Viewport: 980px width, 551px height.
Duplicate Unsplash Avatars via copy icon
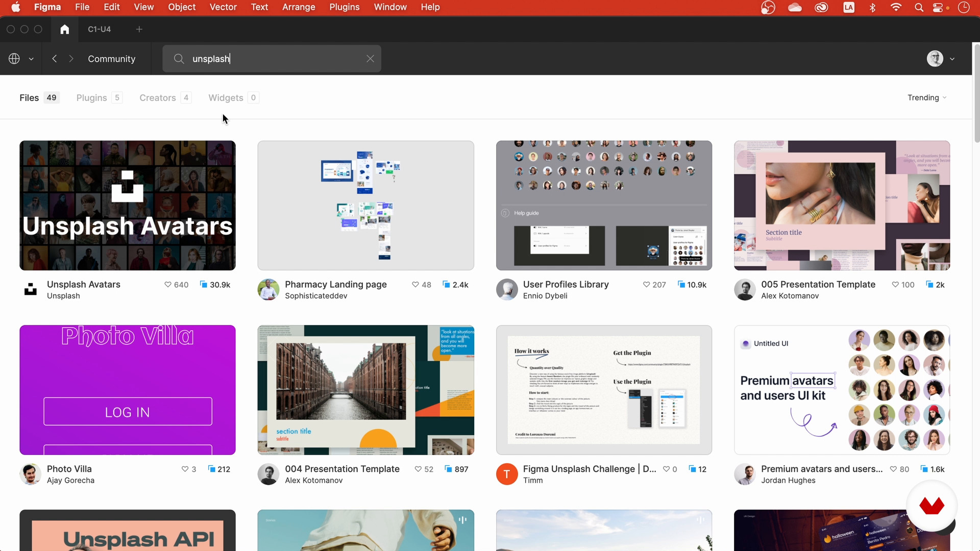(203, 284)
